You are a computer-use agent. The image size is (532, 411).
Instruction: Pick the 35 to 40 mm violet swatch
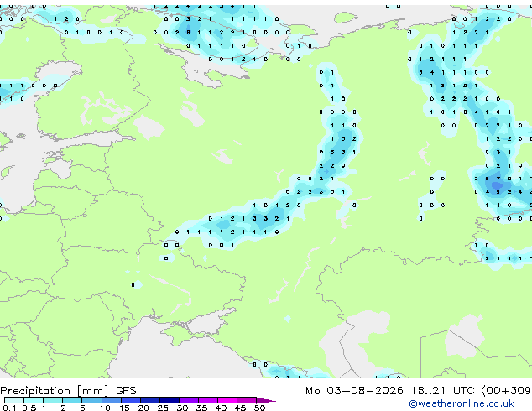(x=208, y=400)
